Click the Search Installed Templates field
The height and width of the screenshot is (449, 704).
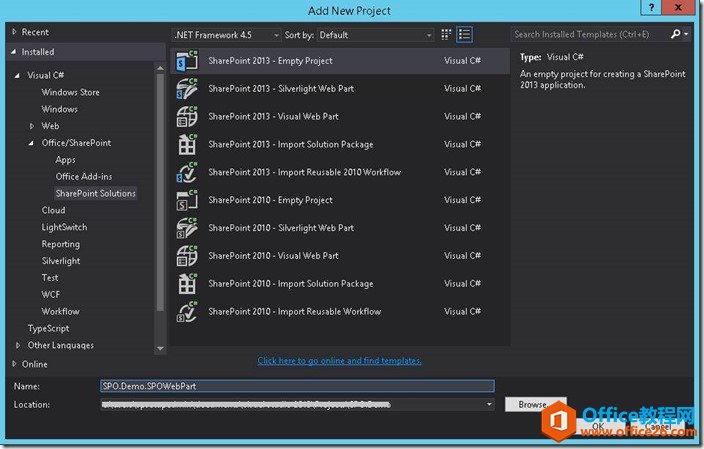(x=589, y=34)
